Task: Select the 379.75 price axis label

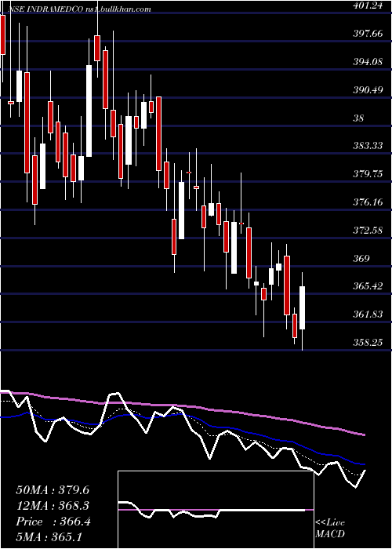Action: click(x=368, y=174)
